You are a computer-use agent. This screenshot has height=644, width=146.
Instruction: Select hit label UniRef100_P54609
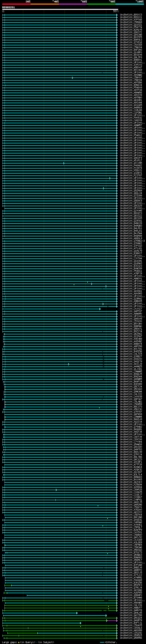(131, 88)
